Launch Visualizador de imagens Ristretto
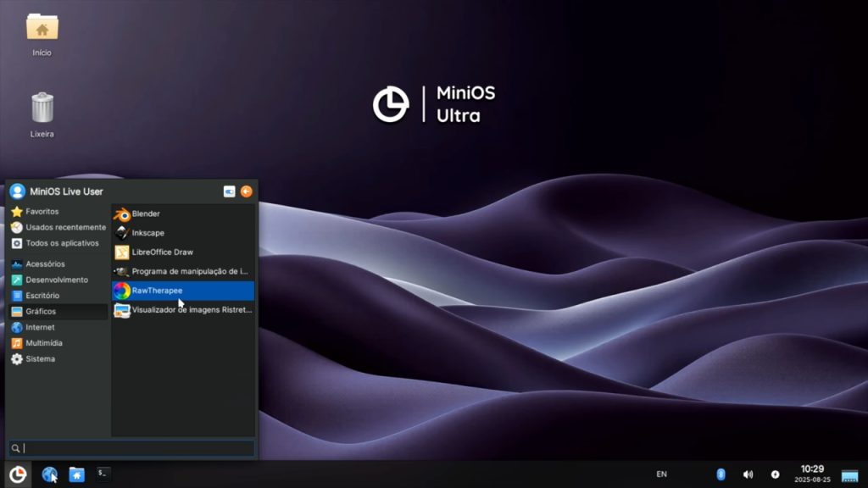This screenshot has width=868, height=488. pos(191,310)
